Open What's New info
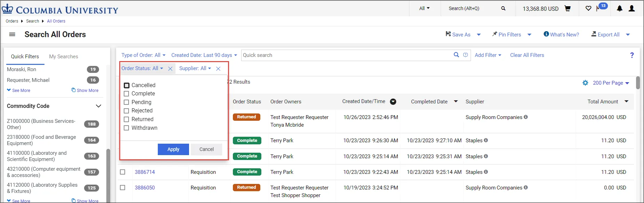This screenshot has height=203, width=644. coord(561,34)
